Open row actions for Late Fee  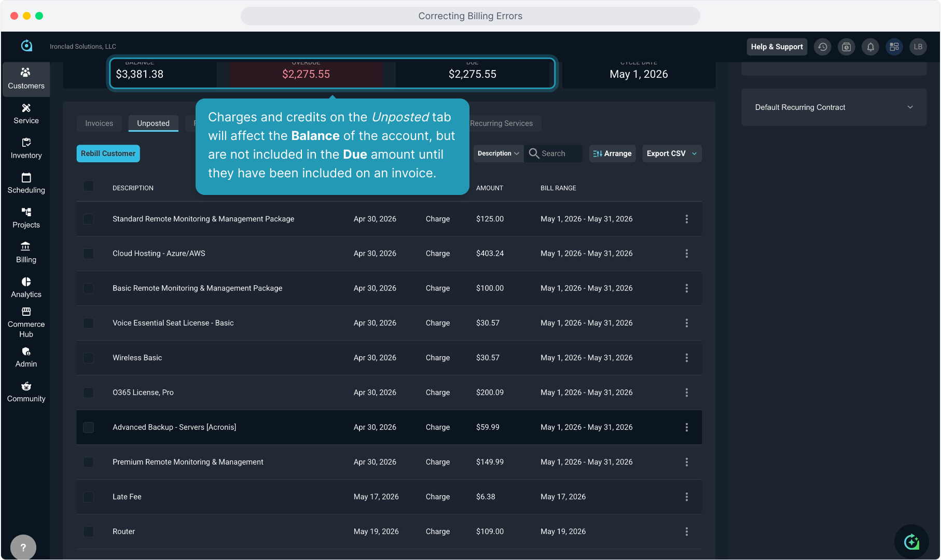pyautogui.click(x=687, y=497)
